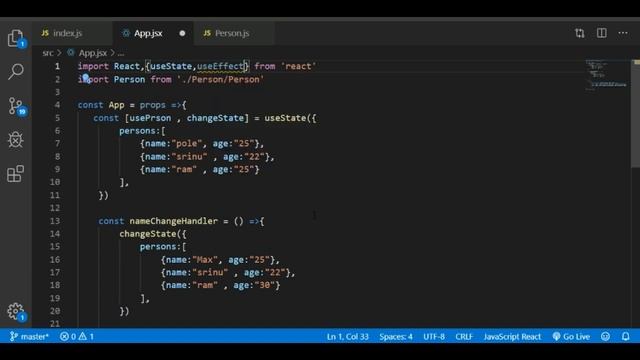
Task: Click the feedback smiley icon
Action: click(x=605, y=336)
